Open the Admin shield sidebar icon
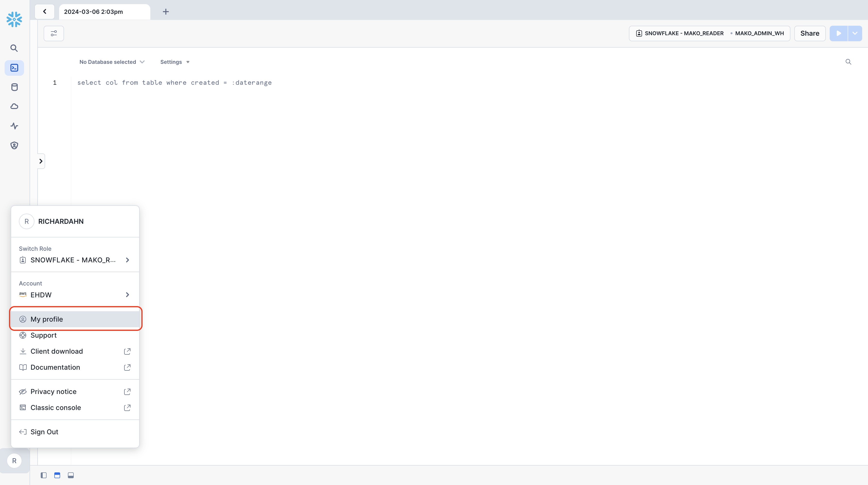Screen dimensions: 868x485 (14, 145)
